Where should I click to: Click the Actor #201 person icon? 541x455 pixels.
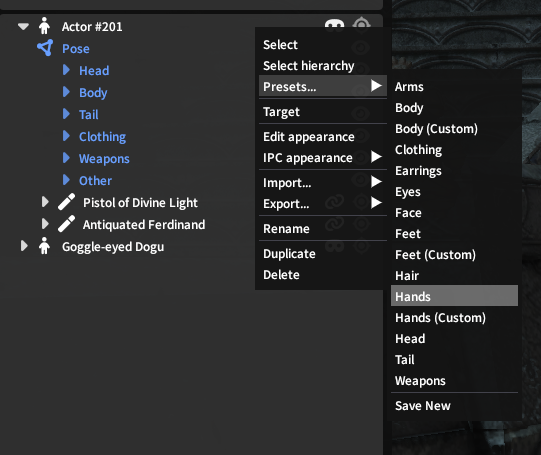(x=44, y=26)
